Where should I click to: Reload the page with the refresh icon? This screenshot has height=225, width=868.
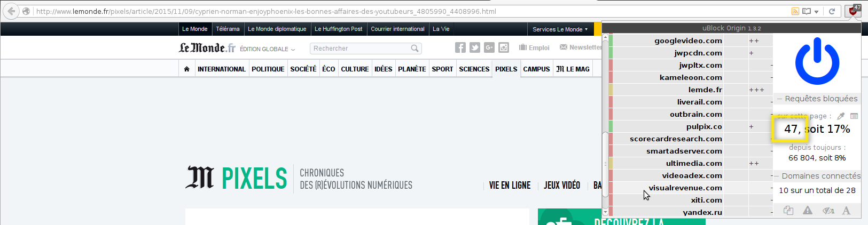(x=832, y=11)
